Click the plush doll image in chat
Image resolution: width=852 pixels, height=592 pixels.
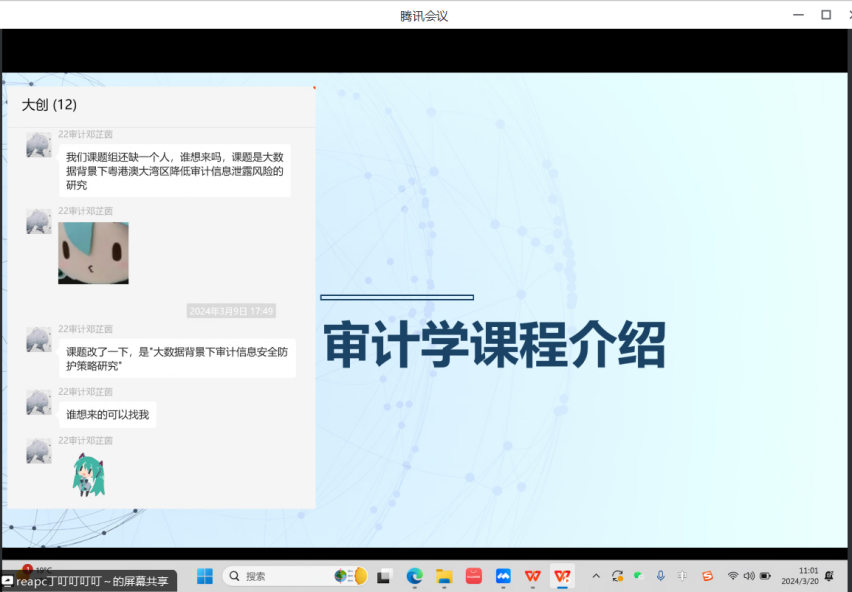(93, 253)
